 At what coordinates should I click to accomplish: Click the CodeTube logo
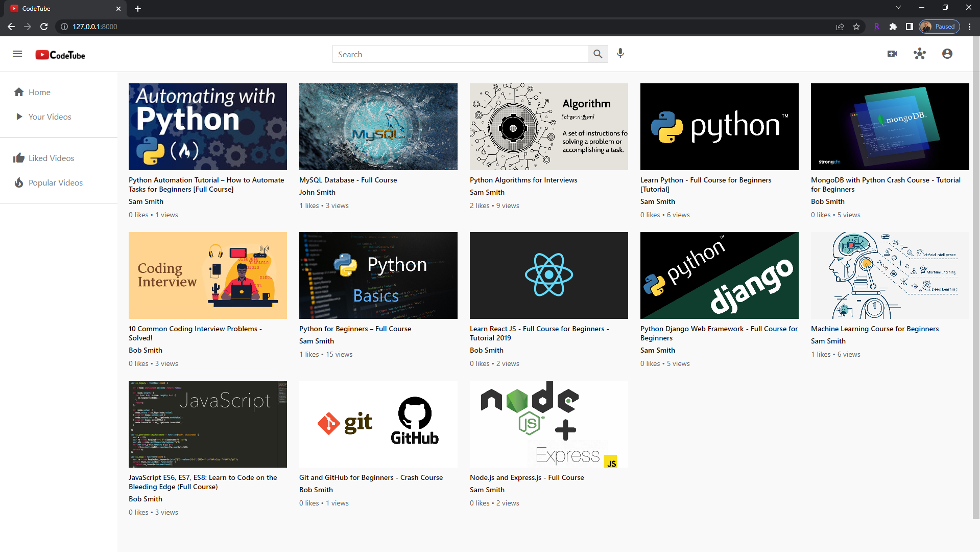(60, 55)
